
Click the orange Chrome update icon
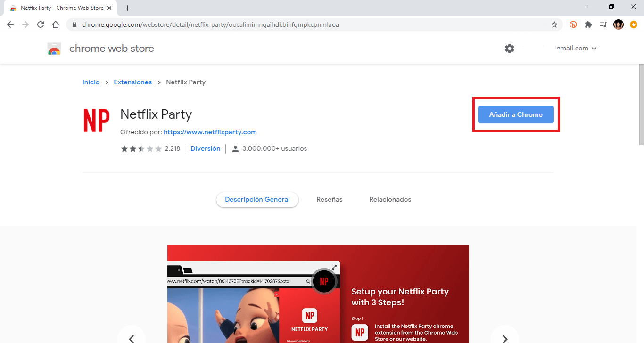pyautogui.click(x=634, y=24)
